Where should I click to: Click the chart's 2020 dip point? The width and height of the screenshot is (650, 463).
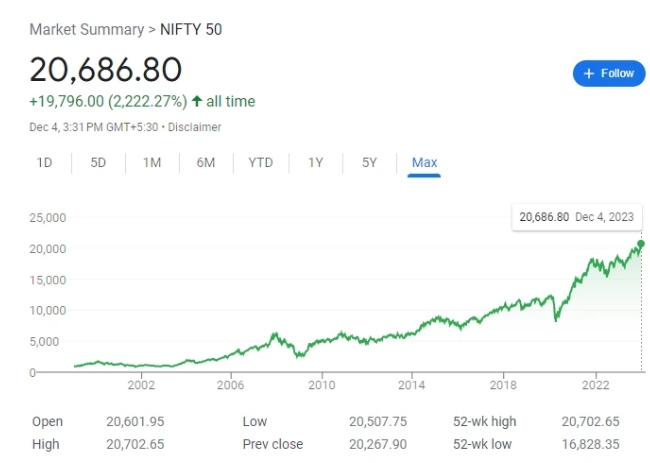(x=556, y=319)
